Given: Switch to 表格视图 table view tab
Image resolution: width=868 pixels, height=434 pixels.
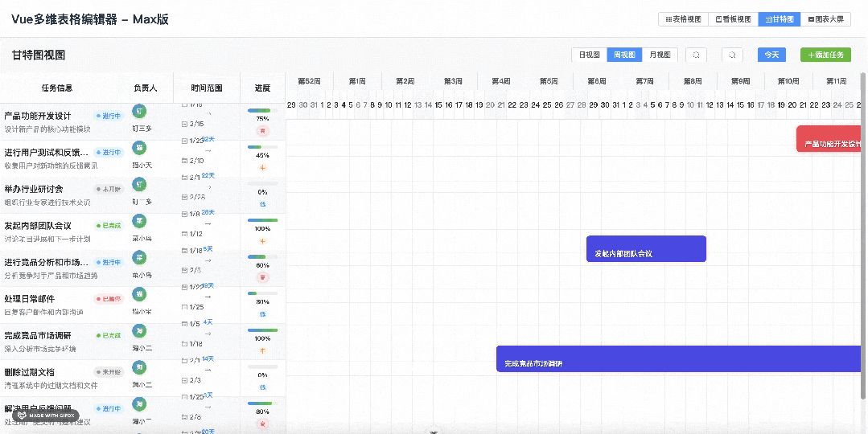Looking at the screenshot, I should click(682, 19).
